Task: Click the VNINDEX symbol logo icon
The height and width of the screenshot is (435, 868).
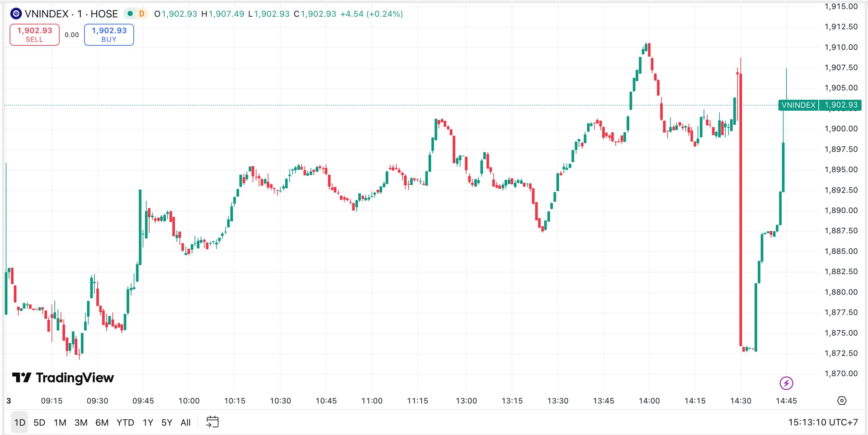Action: [x=16, y=14]
